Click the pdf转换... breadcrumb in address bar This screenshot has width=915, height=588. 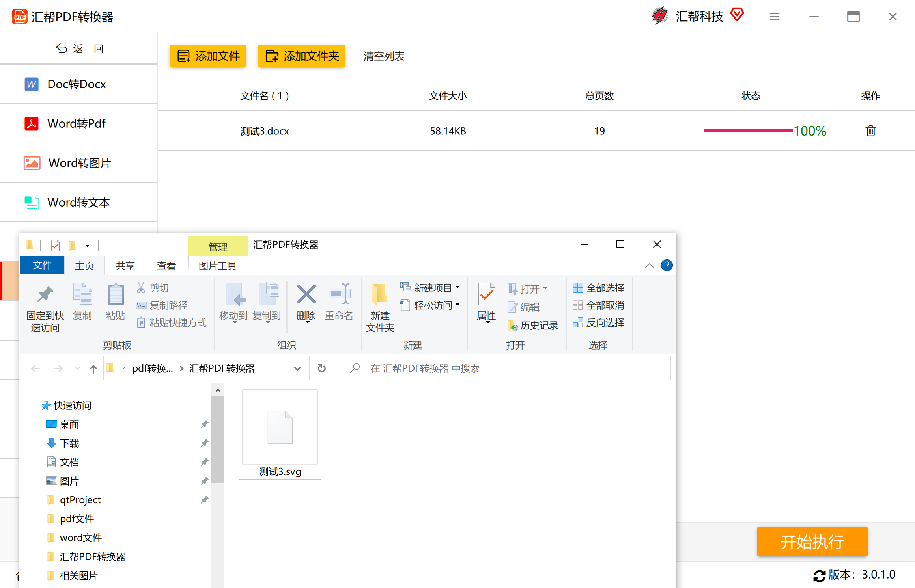tap(153, 368)
